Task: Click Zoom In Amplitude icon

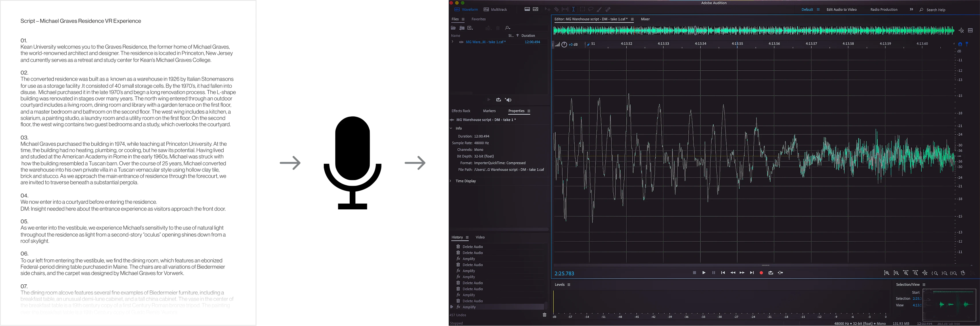Action: 886,273
